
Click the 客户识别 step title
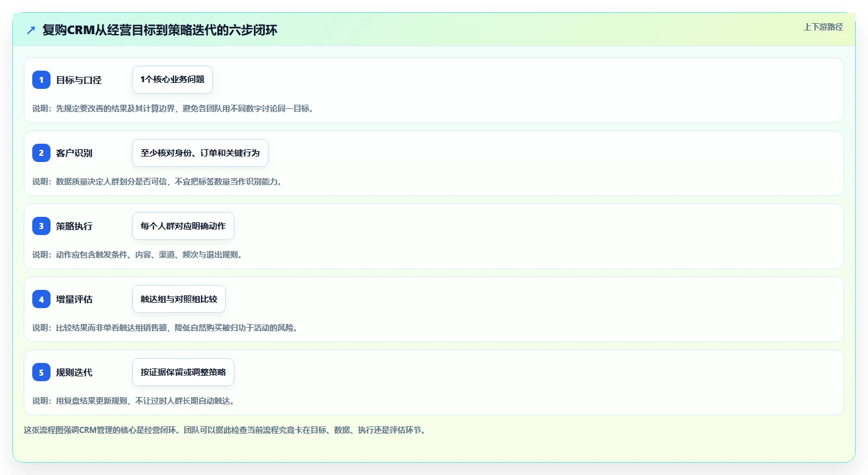tap(74, 153)
